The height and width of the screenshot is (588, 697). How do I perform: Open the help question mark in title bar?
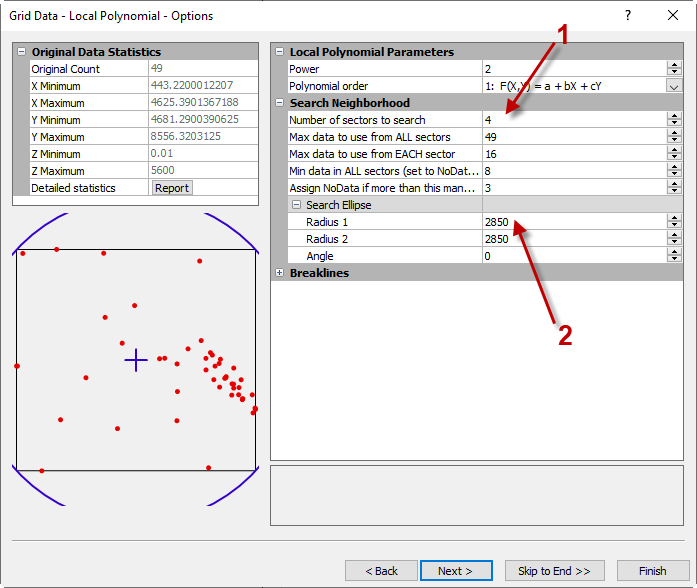click(x=627, y=15)
